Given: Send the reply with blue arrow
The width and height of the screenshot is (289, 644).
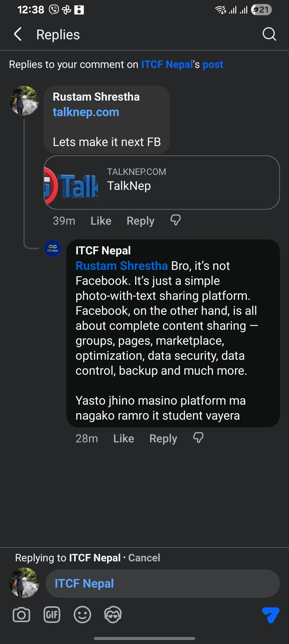Looking at the screenshot, I should click(x=271, y=615).
